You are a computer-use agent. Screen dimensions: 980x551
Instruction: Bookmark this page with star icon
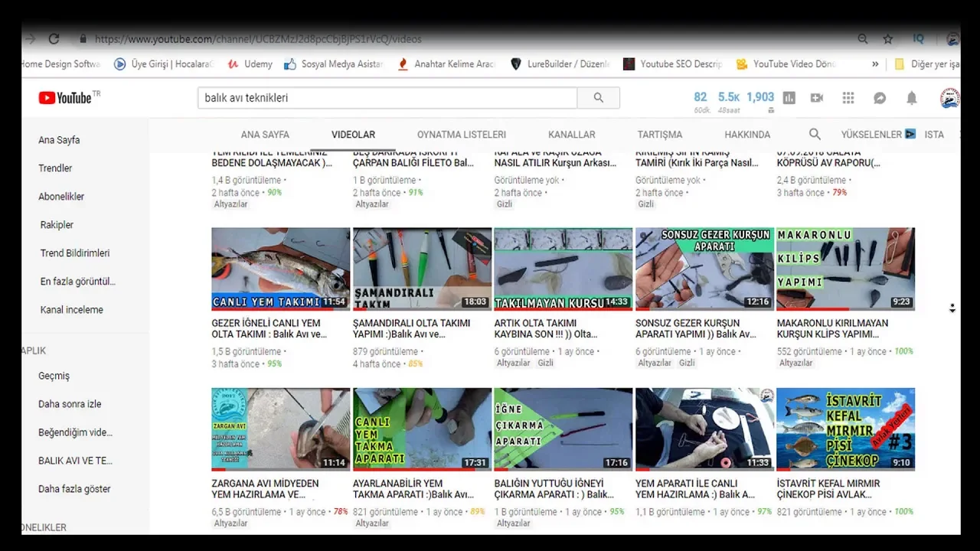[x=888, y=38]
